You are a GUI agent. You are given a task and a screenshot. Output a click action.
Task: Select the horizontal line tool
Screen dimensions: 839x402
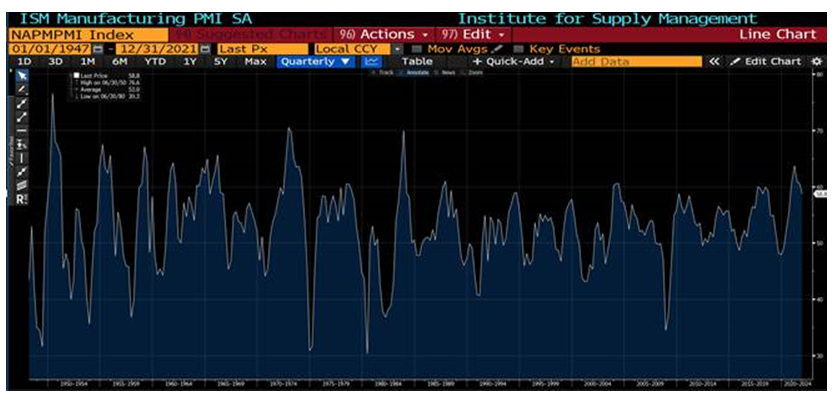[x=22, y=130]
